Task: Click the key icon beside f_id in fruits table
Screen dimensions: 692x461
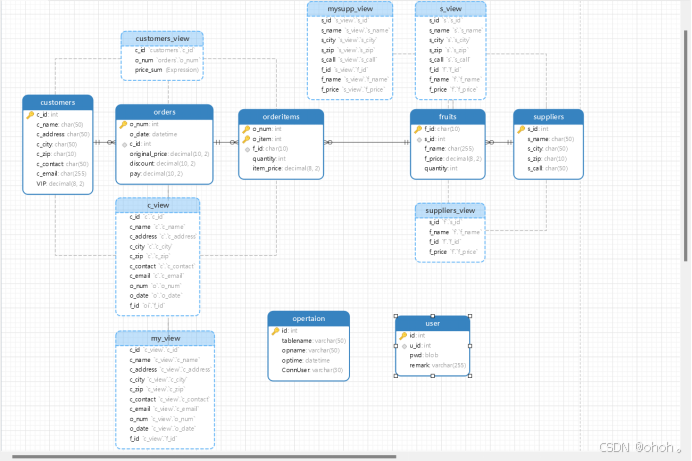Action: click(418, 129)
